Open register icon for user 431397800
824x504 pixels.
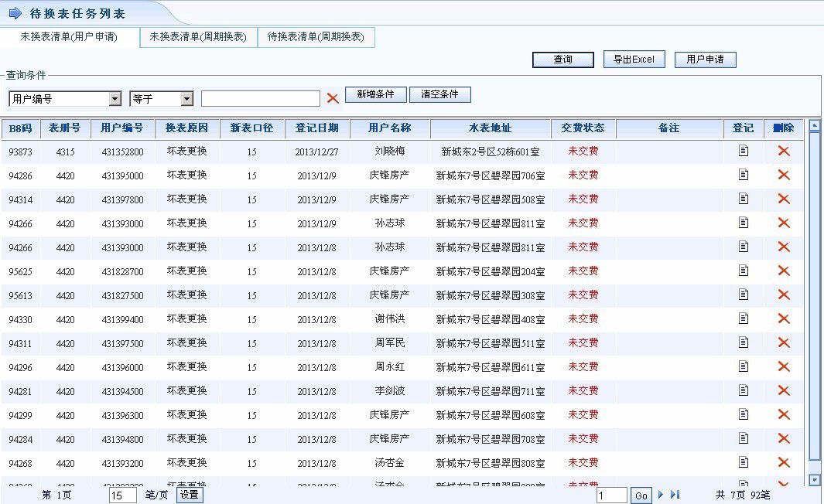coord(744,199)
